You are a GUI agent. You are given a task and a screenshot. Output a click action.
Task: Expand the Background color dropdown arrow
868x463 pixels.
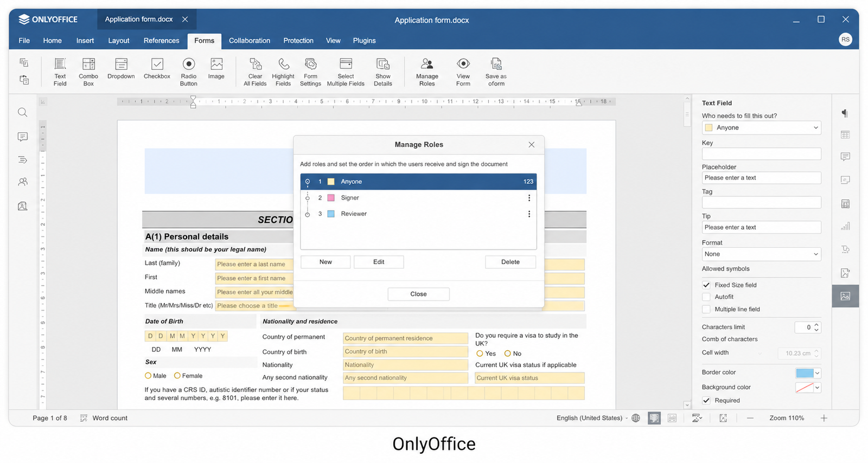tap(818, 387)
